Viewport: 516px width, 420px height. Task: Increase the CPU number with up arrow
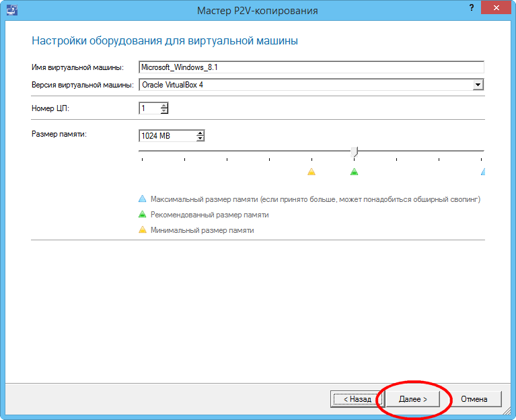click(x=164, y=105)
